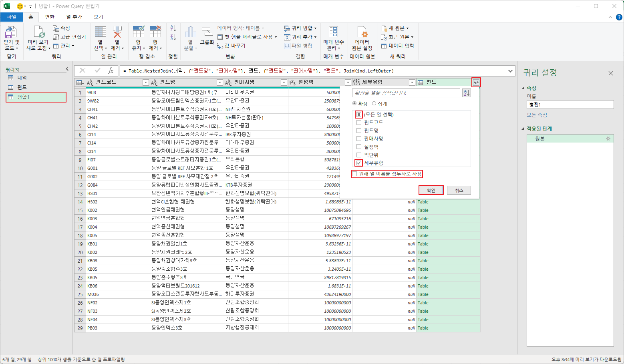
Task: Click 모든 속성 (All Properties) link
Action: click(x=537, y=115)
